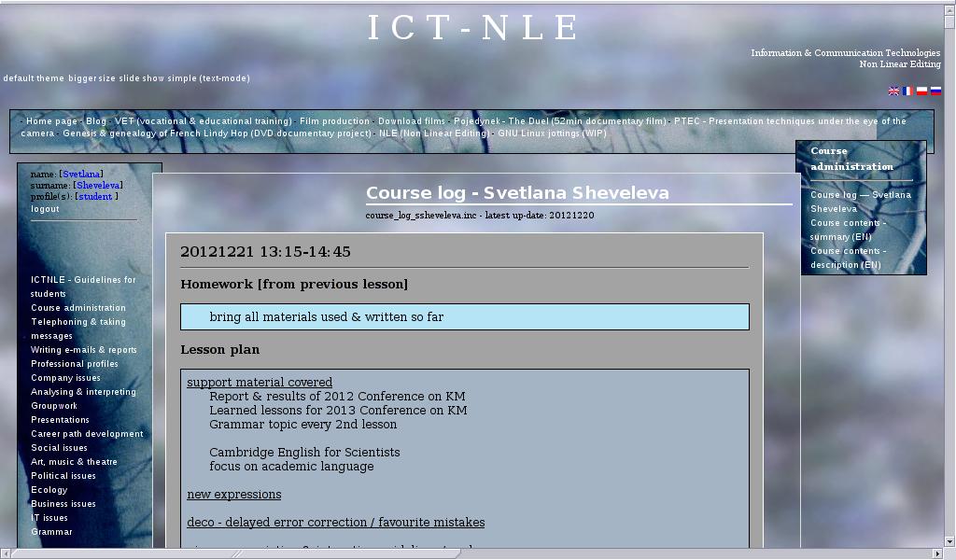
Task: Click the French flag icon
Action: click(x=907, y=91)
